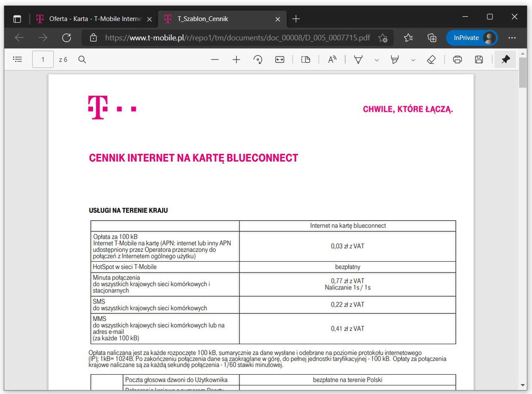Expand the Highlight color options dropdown
The image size is (532, 394).
[x=413, y=60]
